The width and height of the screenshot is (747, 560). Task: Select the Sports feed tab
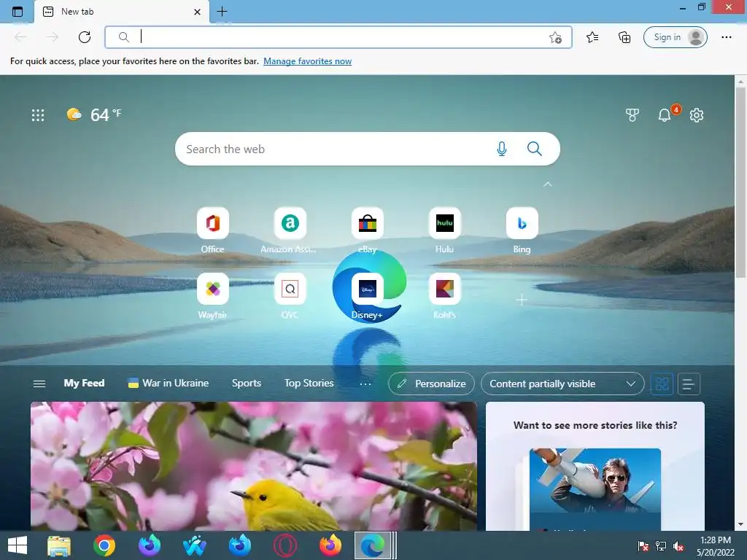point(247,384)
